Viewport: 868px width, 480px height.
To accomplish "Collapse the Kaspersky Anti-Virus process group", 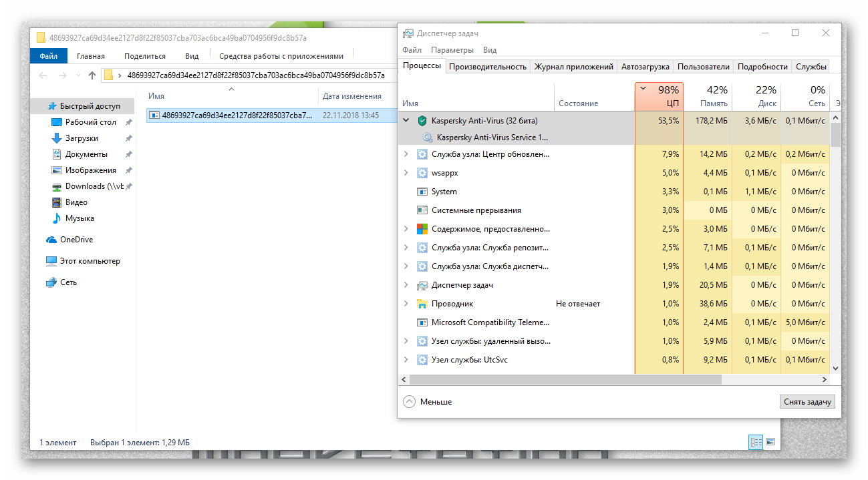I will tap(406, 121).
